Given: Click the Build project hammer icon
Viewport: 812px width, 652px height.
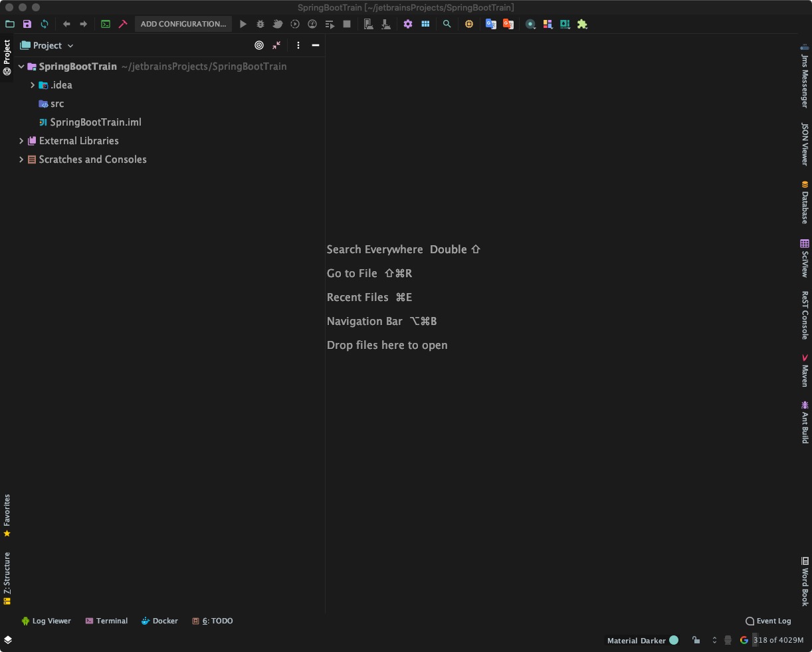Looking at the screenshot, I should 123,24.
